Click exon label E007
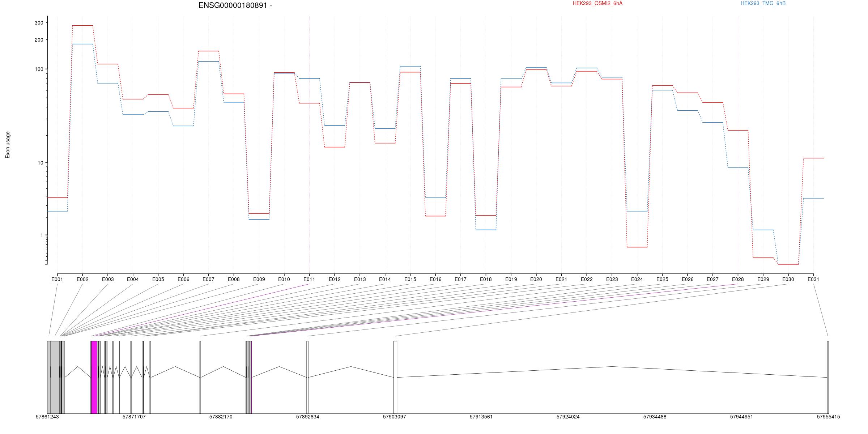The height and width of the screenshot is (434, 868). click(x=208, y=279)
